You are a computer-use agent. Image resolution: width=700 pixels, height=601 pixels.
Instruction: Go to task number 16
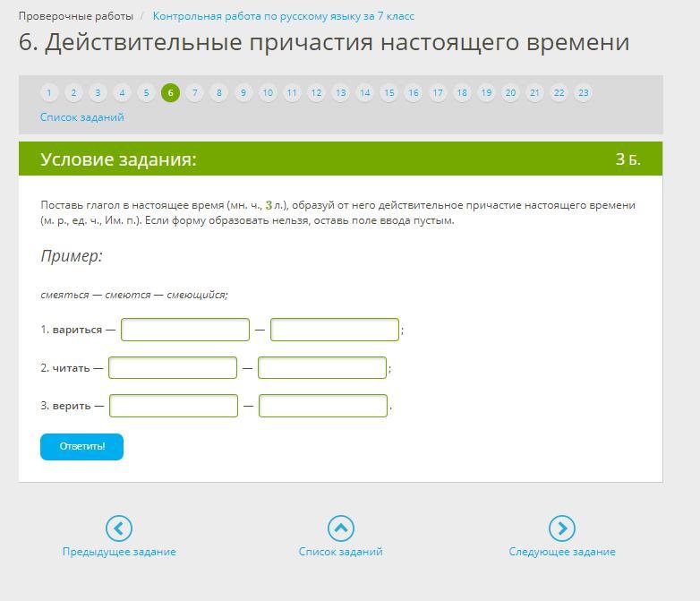[414, 93]
